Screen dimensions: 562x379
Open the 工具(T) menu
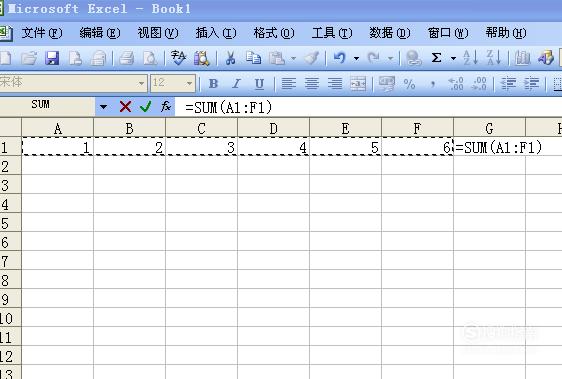332,33
